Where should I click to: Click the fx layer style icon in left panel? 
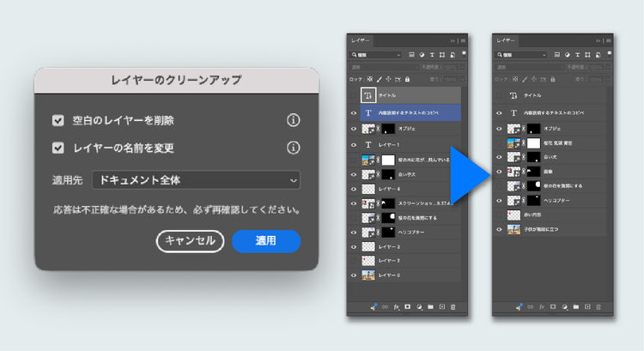(397, 306)
